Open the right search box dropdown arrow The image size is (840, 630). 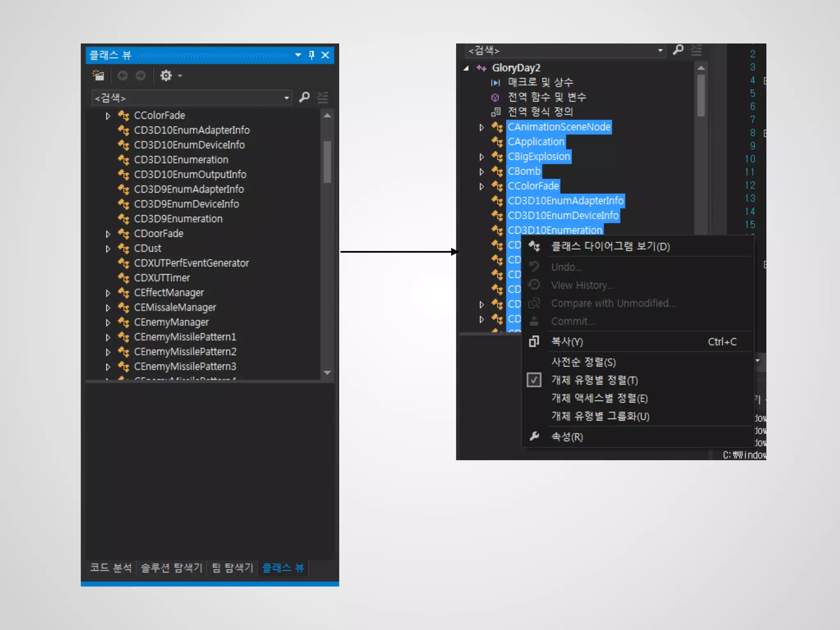pos(660,50)
